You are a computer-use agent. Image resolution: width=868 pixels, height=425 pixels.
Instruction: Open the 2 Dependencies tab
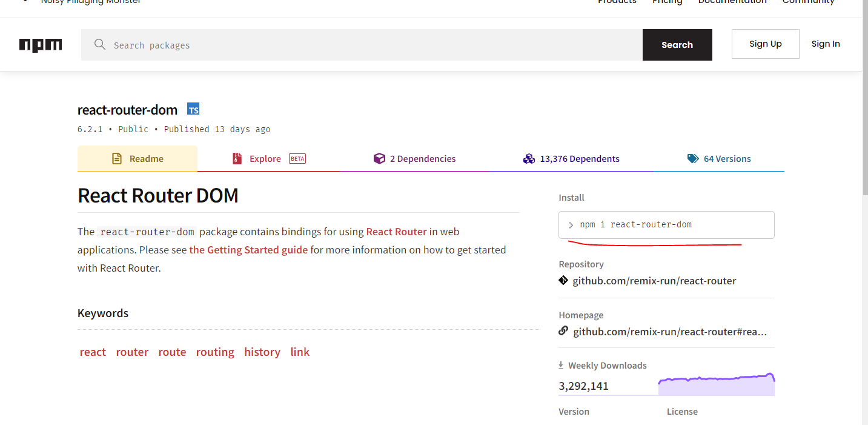point(414,159)
